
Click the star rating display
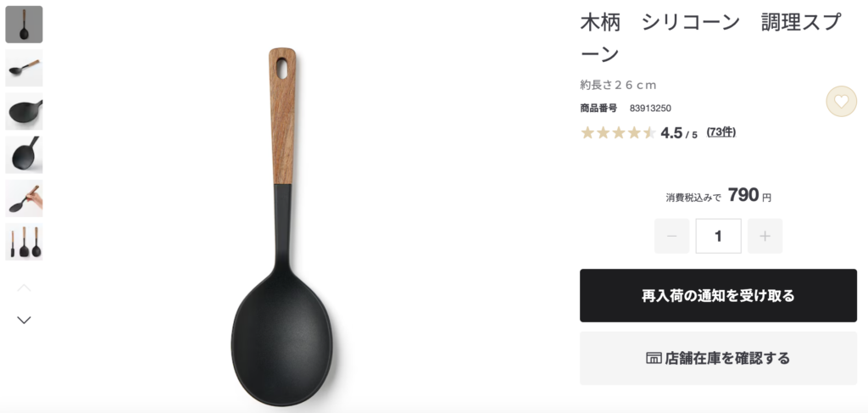(x=618, y=133)
